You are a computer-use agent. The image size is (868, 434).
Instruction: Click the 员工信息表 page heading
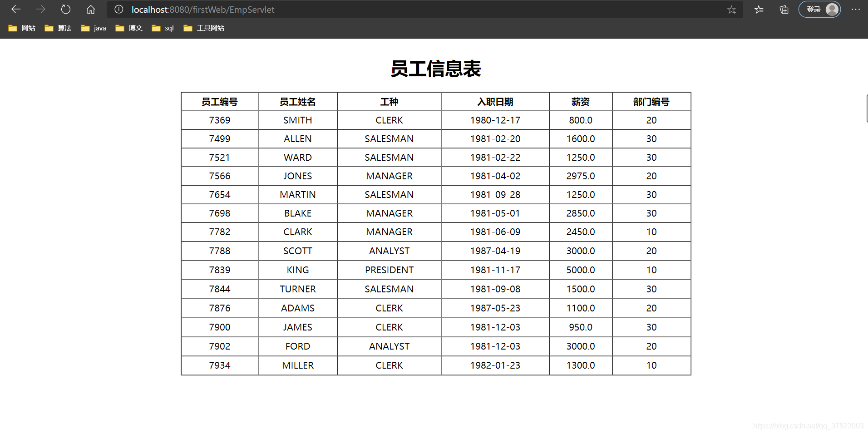436,69
